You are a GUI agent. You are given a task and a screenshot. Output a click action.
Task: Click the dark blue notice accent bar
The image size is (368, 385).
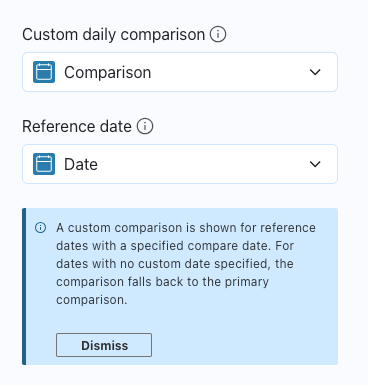coord(24,286)
